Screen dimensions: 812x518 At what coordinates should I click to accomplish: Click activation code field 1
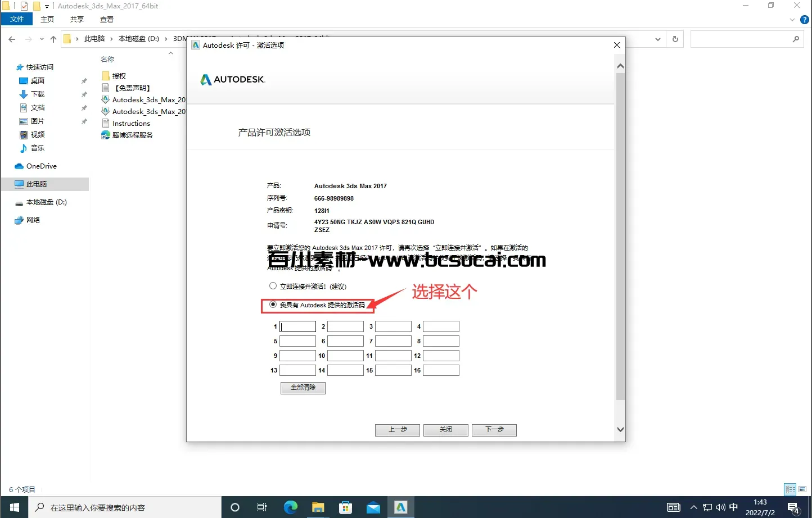pyautogui.click(x=297, y=326)
